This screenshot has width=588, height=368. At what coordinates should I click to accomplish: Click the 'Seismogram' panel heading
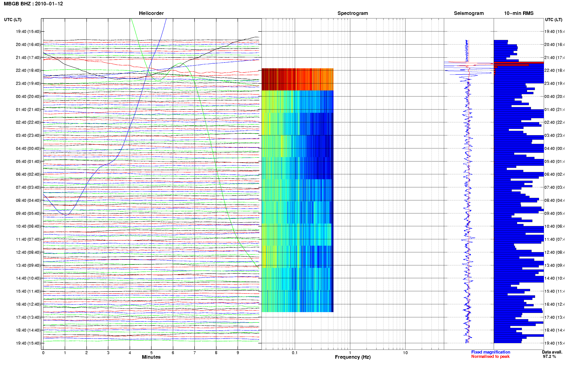[x=469, y=13]
